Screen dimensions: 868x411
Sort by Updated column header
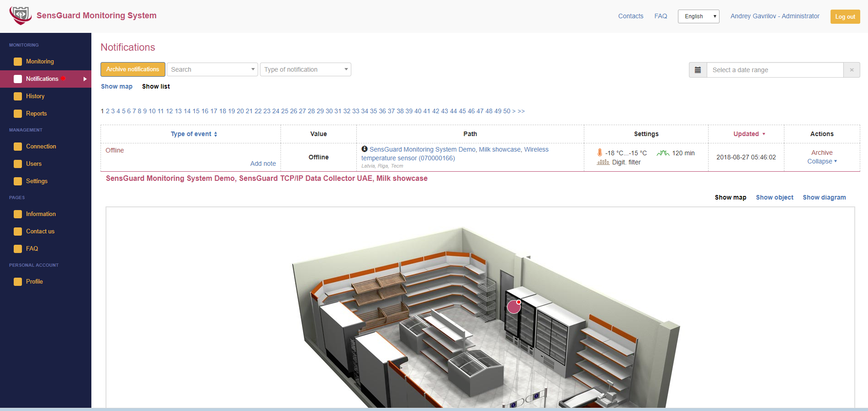click(749, 134)
